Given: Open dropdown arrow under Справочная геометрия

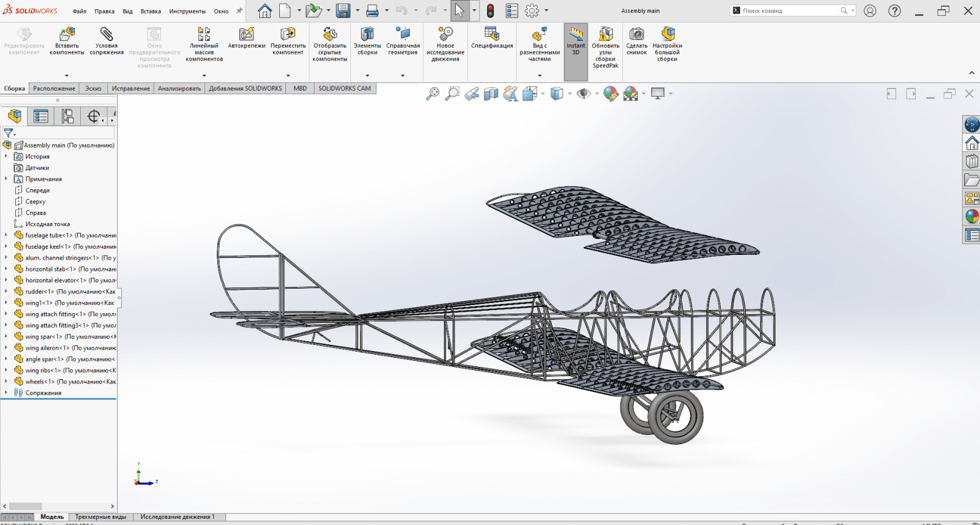Looking at the screenshot, I should pyautogui.click(x=402, y=76).
